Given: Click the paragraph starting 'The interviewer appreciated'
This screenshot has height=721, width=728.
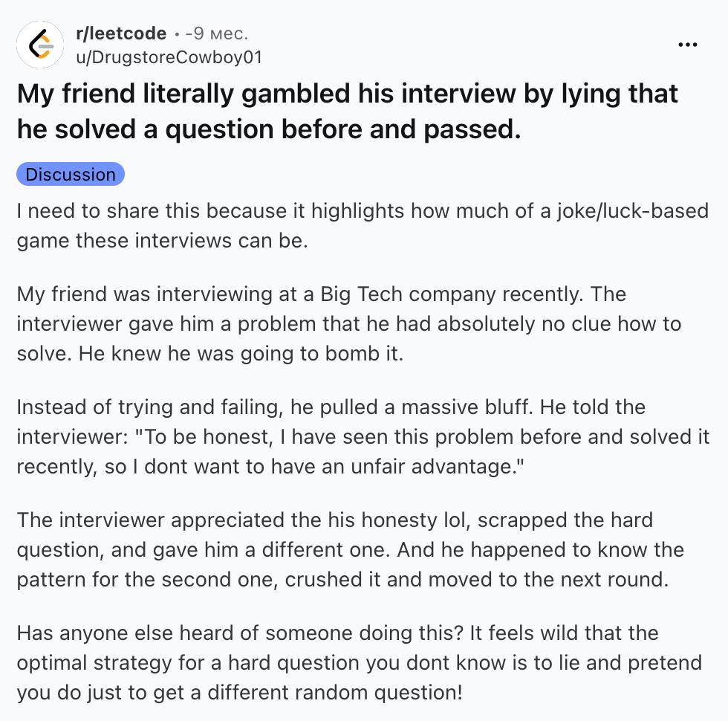Looking at the screenshot, I should pos(351,549).
